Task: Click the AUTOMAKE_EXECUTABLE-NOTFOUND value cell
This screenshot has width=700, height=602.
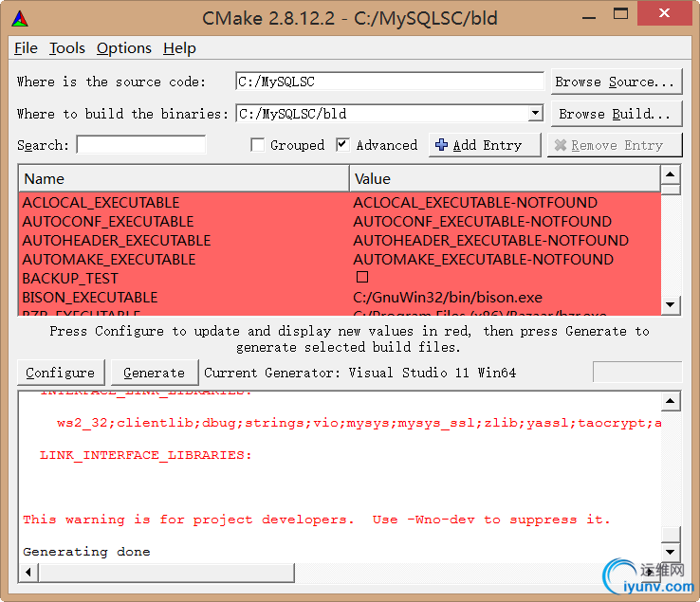Action: [x=483, y=259]
